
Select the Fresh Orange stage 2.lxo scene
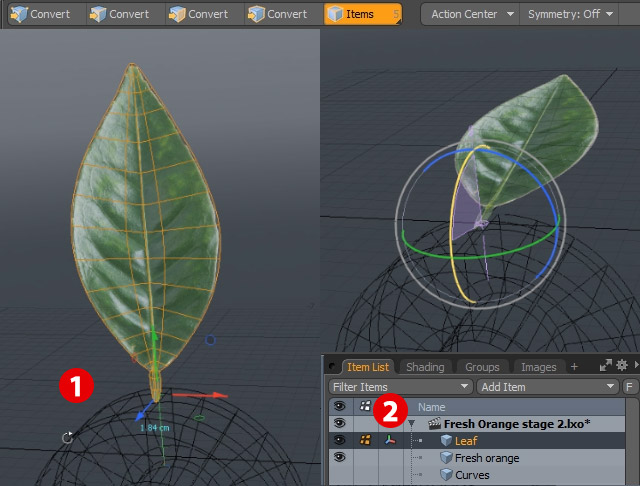click(x=517, y=424)
